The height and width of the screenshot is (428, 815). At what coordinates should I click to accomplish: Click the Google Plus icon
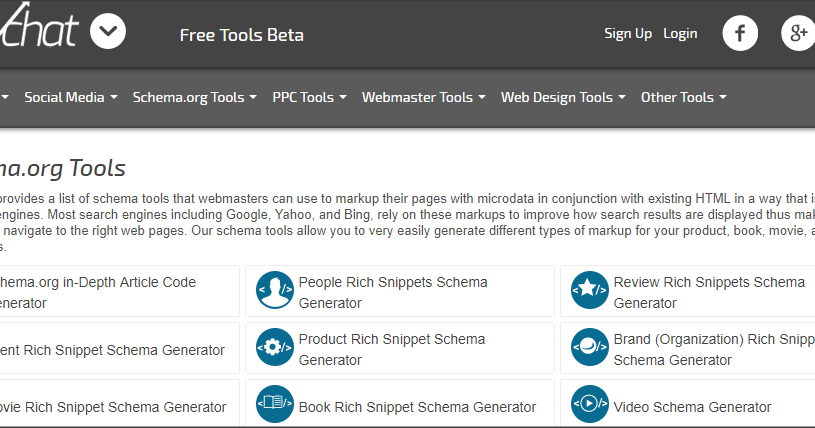[x=798, y=33]
